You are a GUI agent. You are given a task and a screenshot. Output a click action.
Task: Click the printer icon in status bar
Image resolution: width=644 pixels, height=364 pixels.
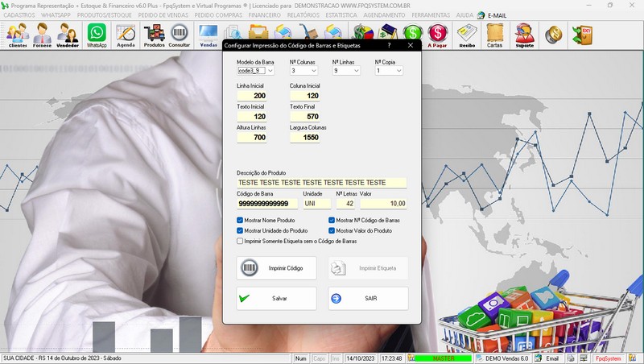click(x=571, y=358)
